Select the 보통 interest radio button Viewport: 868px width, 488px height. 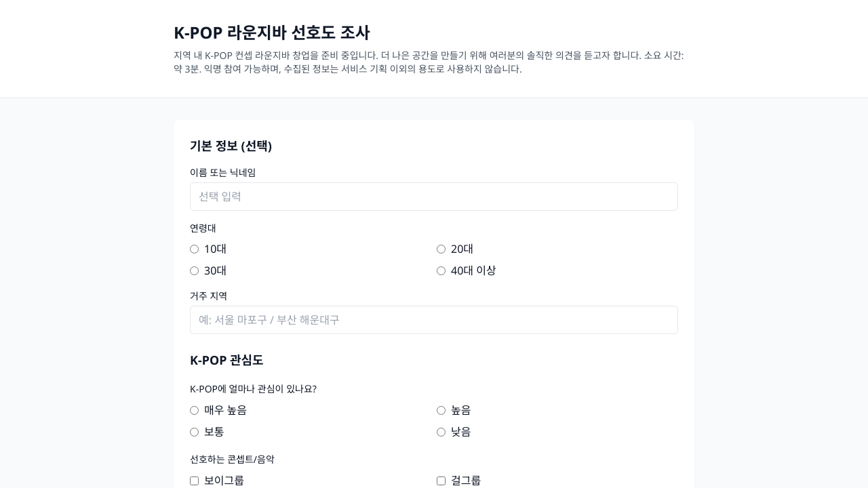(x=195, y=432)
